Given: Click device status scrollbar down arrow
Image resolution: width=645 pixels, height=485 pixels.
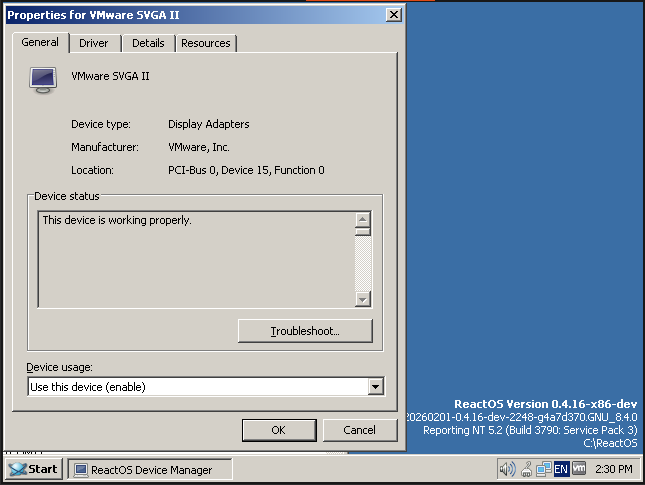Looking at the screenshot, I should [x=362, y=299].
